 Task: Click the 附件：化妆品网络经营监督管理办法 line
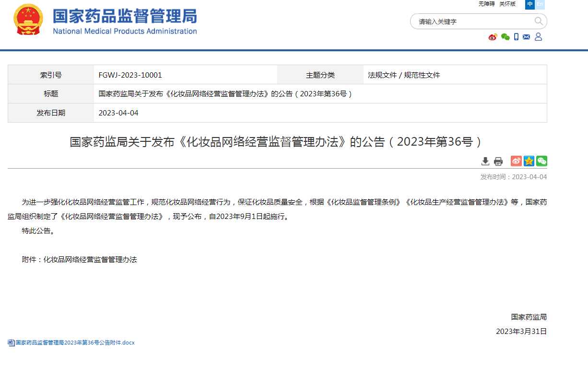tap(80, 259)
